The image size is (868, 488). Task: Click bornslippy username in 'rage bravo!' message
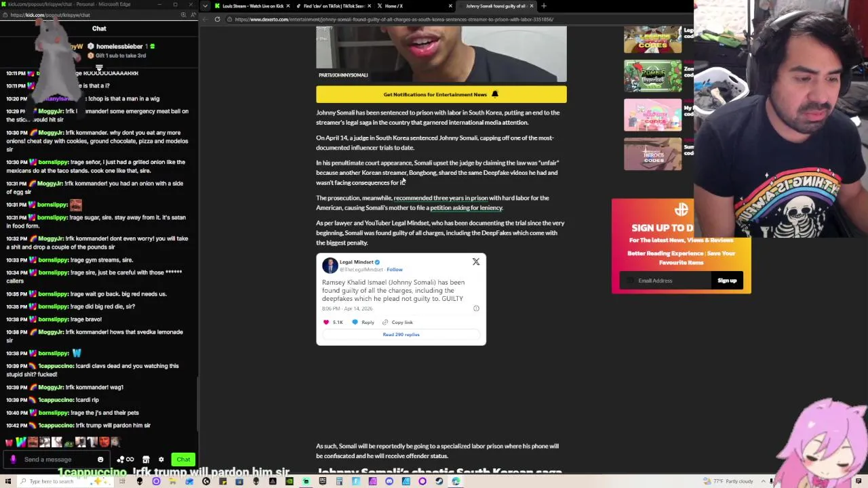click(53, 319)
